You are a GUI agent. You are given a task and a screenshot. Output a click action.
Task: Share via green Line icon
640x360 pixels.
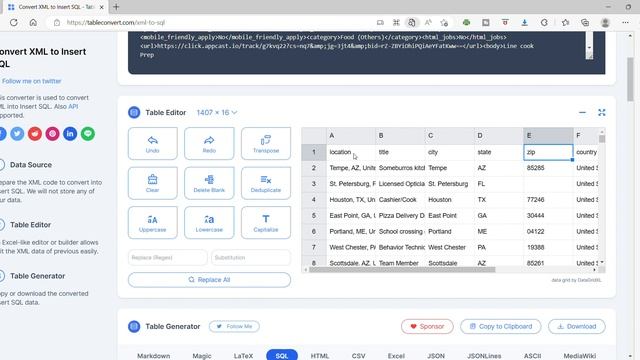point(88,133)
